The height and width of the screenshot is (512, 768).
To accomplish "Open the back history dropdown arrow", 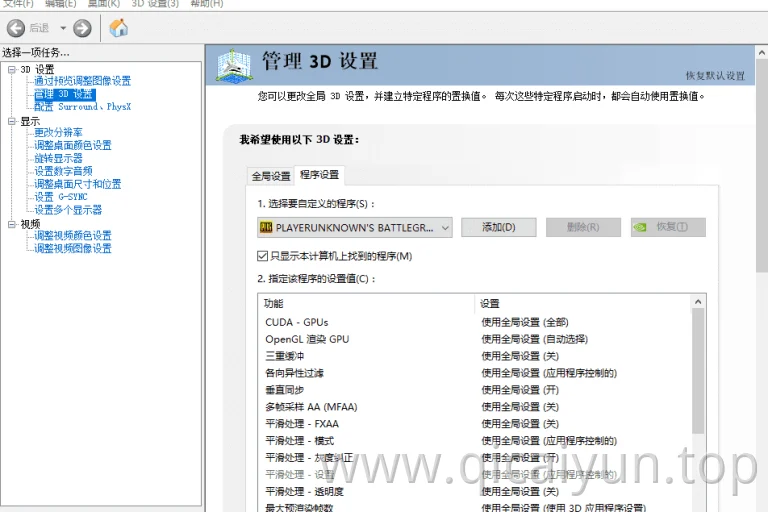I will [63, 28].
